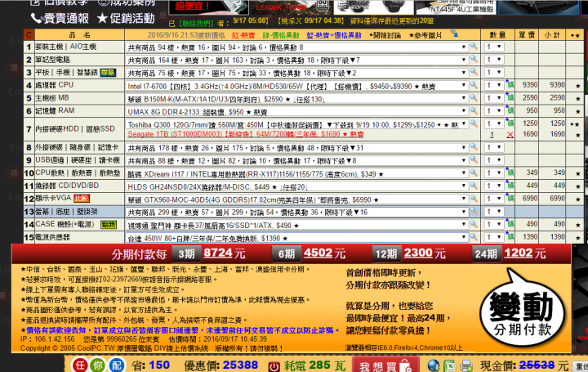
Task: Click magnifier icon in 主機板 MB row
Action: point(474,98)
